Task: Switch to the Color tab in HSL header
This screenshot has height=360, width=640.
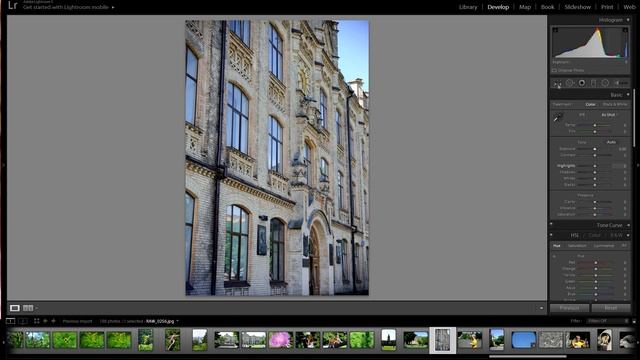Action: click(x=594, y=235)
